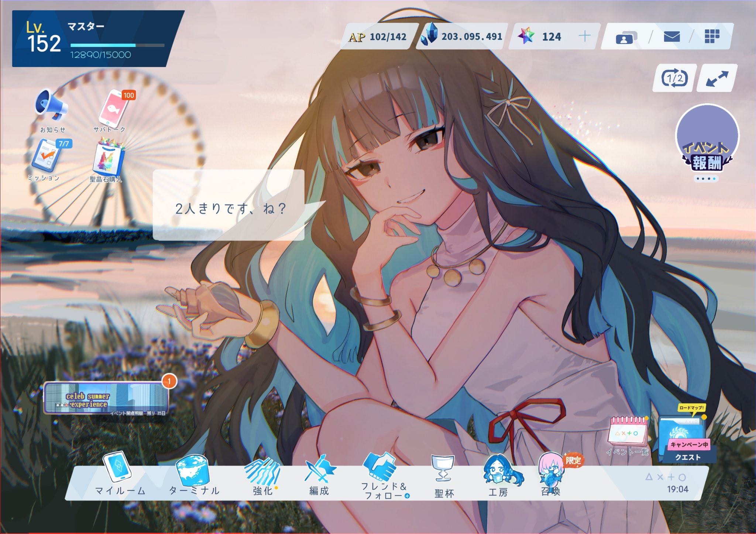The width and height of the screenshot is (756, 534).
Task: Toggle the 1/2 character switch button
Action: click(674, 78)
